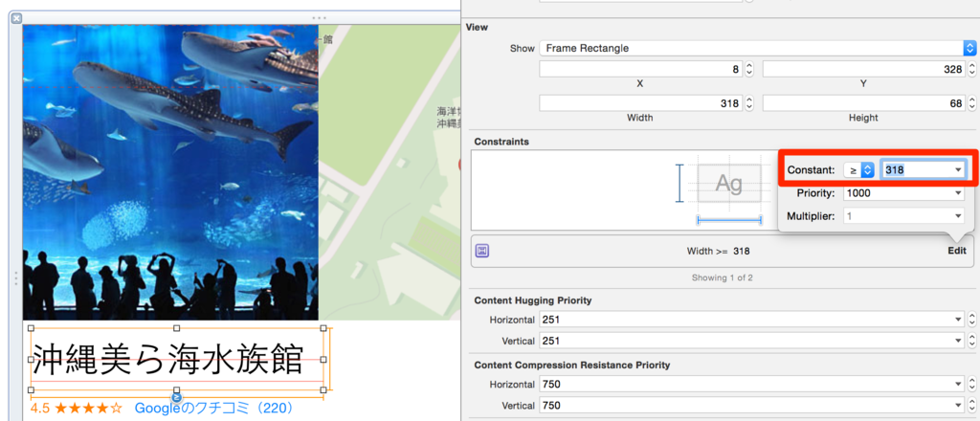Adjust the Width stepper
The height and width of the screenshot is (421, 980).
748,103
